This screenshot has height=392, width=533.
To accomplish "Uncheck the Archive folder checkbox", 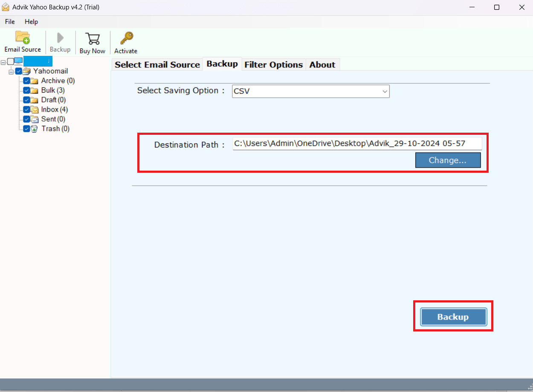I will [x=26, y=81].
